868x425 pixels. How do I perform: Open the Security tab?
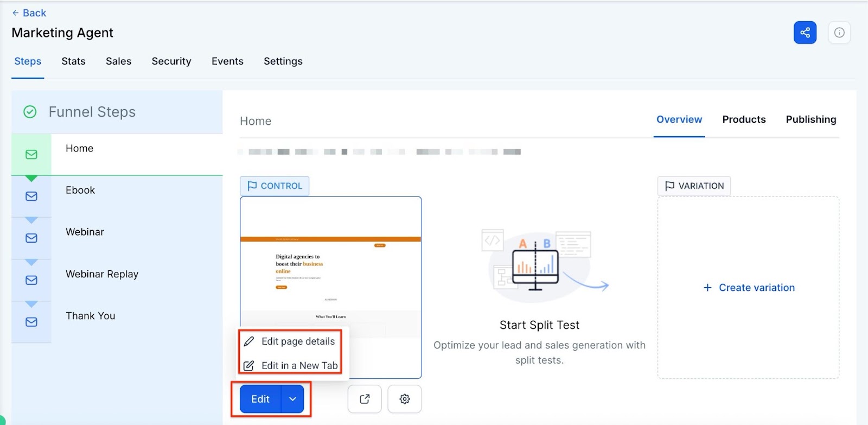point(171,61)
